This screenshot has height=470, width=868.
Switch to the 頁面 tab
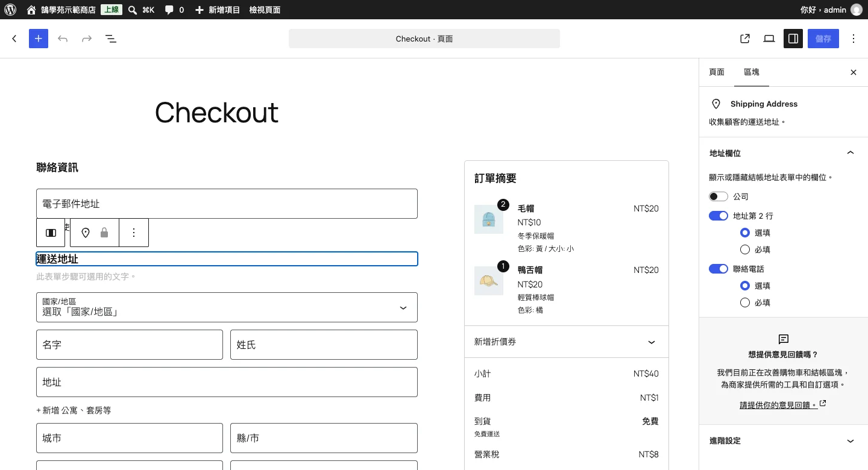coord(717,72)
